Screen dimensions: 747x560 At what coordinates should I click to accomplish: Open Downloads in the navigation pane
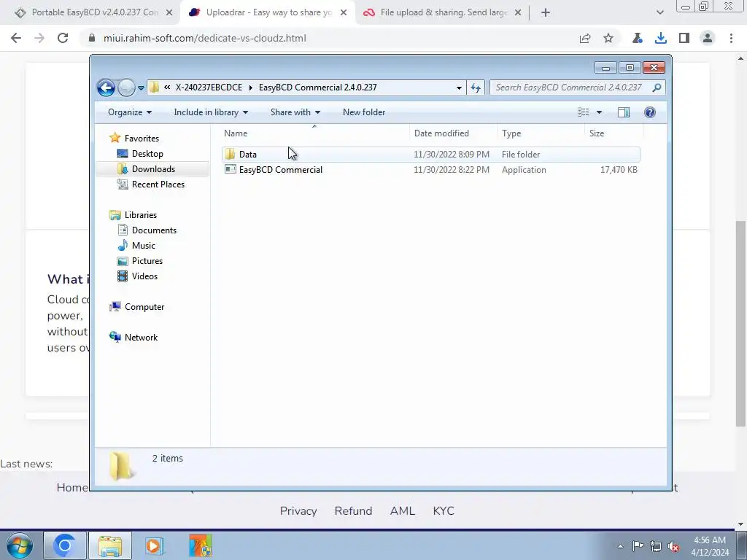[153, 169]
